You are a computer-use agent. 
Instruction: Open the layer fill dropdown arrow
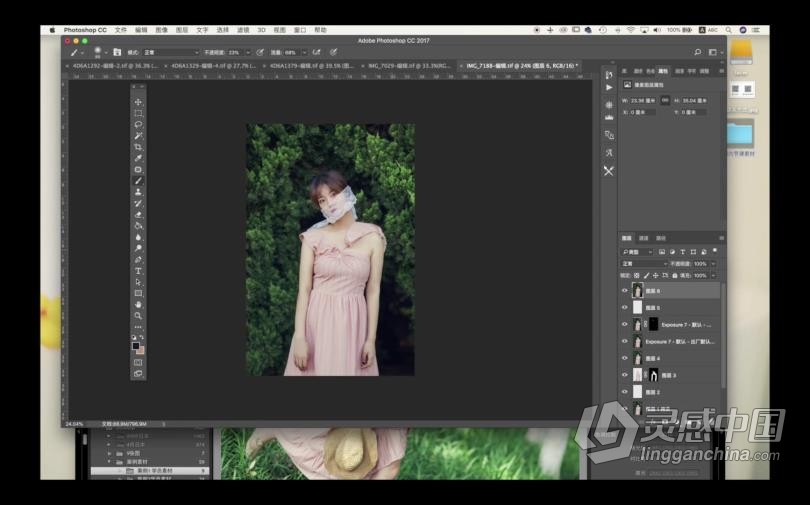pos(713,276)
